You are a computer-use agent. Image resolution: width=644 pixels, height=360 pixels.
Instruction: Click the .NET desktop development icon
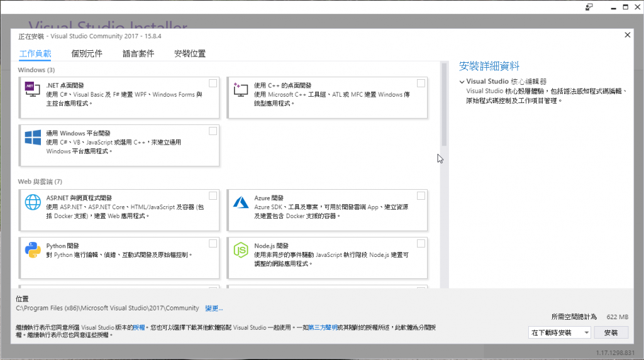pyautogui.click(x=33, y=89)
